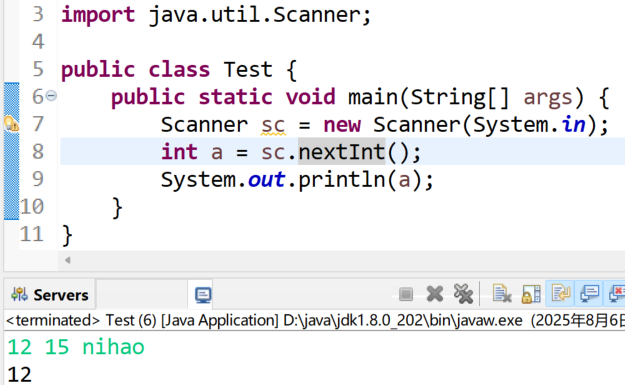
Task: Click the warning lightbulb marker on line 7
Action: [11, 124]
